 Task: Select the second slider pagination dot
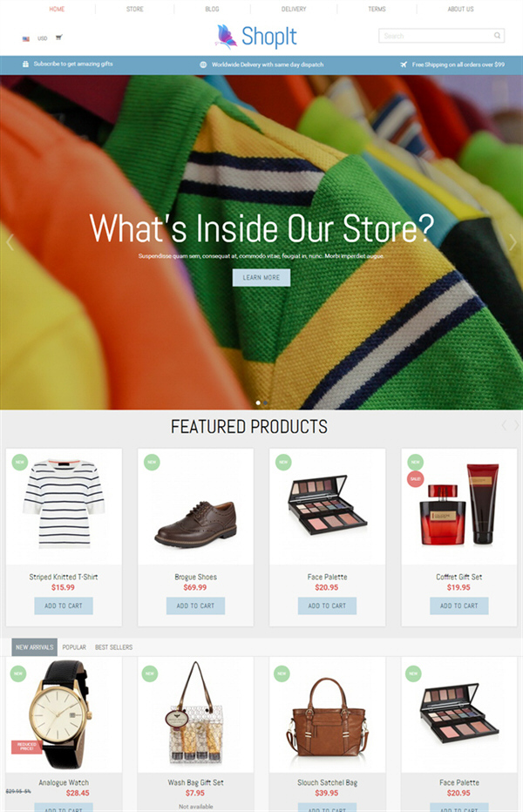(265, 403)
